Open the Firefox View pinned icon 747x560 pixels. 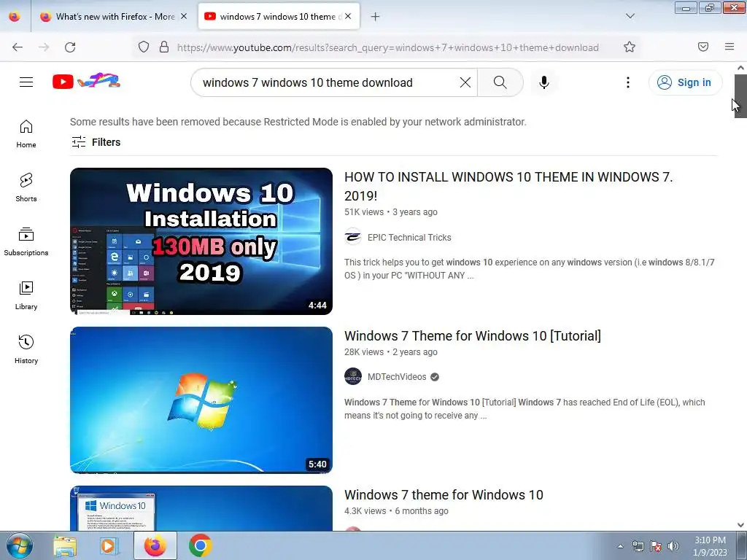click(x=15, y=17)
